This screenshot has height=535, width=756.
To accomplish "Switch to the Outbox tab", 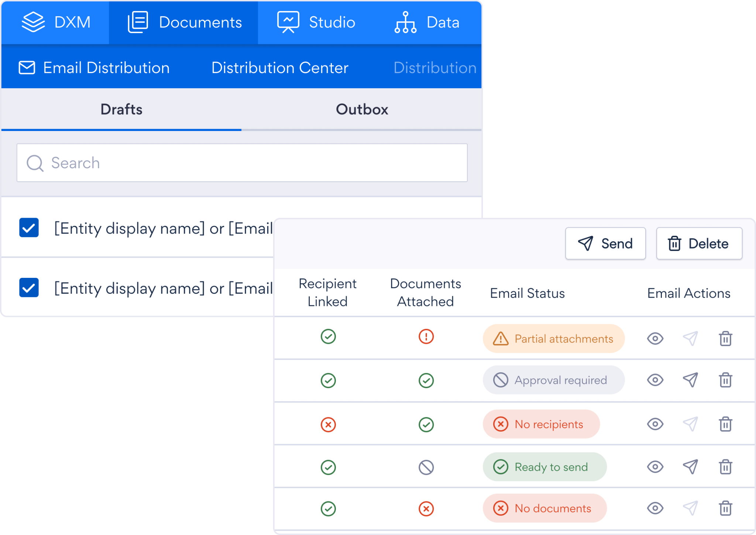I will click(x=361, y=109).
